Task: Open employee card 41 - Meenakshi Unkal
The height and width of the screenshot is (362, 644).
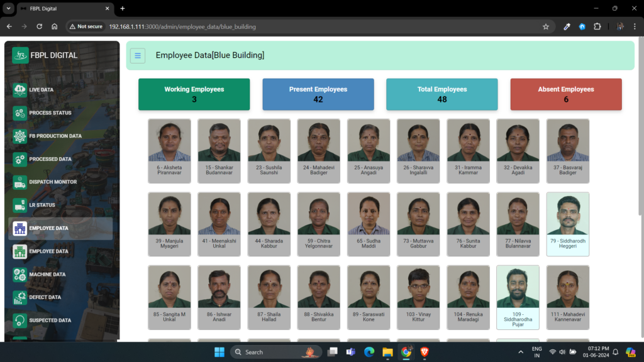Action: [219, 224]
